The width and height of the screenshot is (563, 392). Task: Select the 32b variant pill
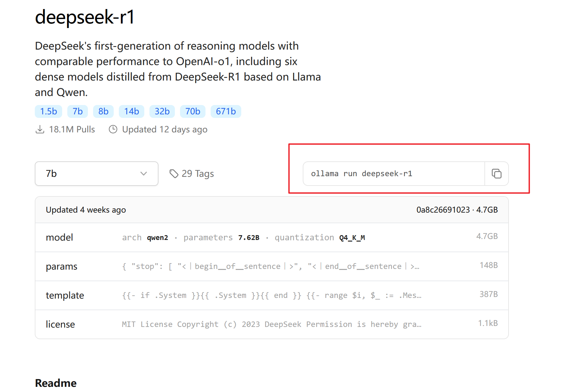[x=162, y=111]
